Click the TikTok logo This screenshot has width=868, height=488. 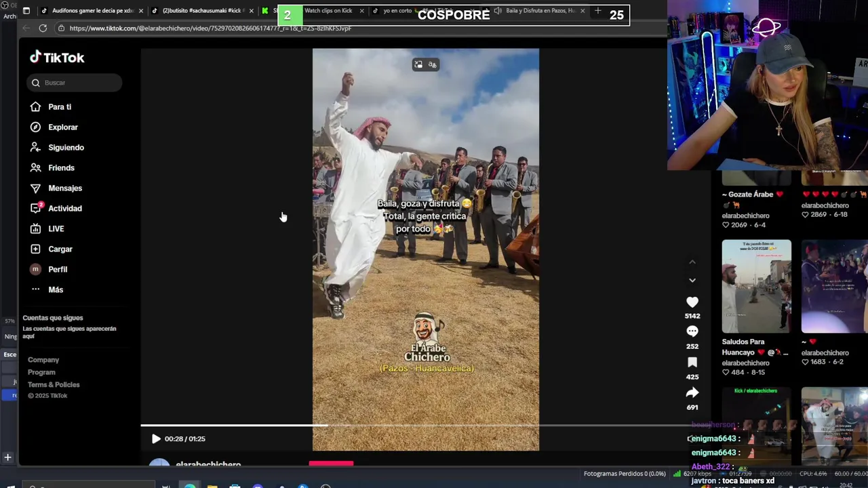click(x=57, y=58)
